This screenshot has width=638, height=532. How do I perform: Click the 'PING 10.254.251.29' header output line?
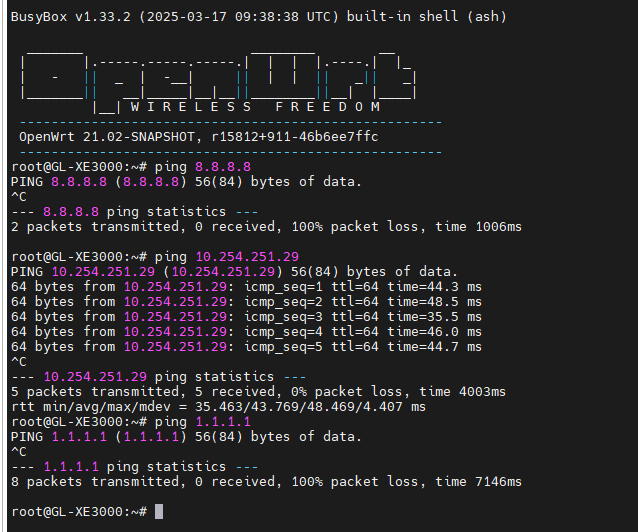234,271
